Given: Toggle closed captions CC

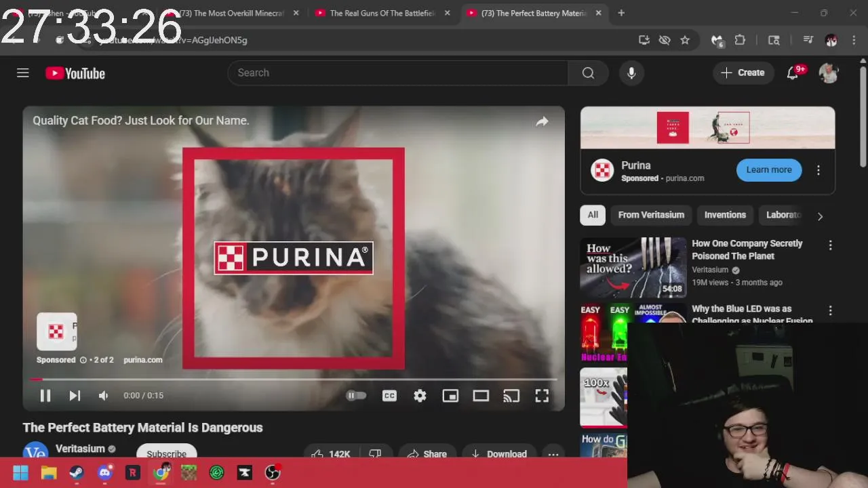Looking at the screenshot, I should (389, 396).
